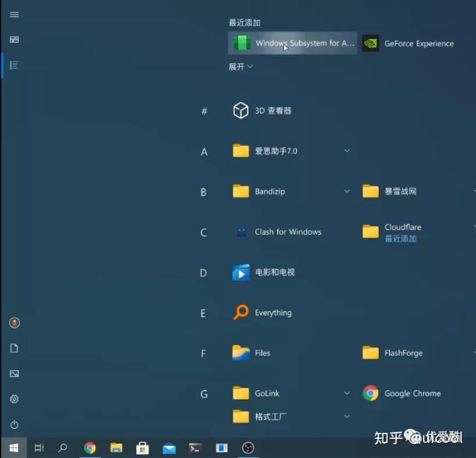
Task: Open the Documents shortcut icon
Action: (14, 348)
